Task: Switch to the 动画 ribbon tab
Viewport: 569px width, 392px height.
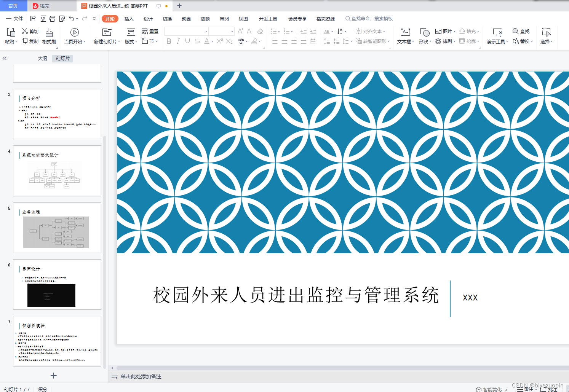Action: coord(186,19)
